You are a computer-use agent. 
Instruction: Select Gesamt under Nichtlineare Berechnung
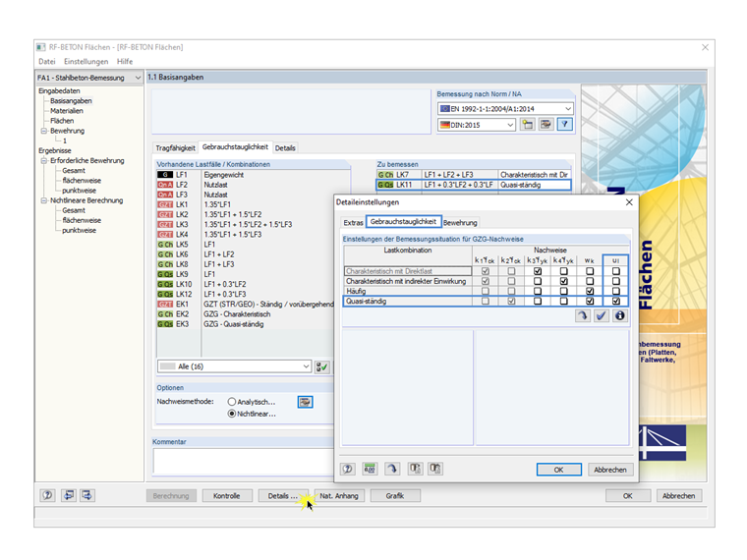(x=74, y=210)
